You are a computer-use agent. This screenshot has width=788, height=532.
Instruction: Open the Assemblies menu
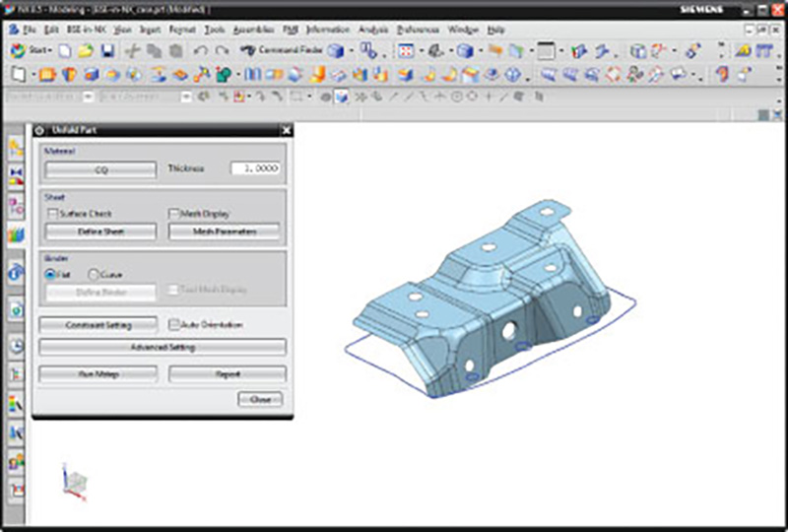(255, 31)
